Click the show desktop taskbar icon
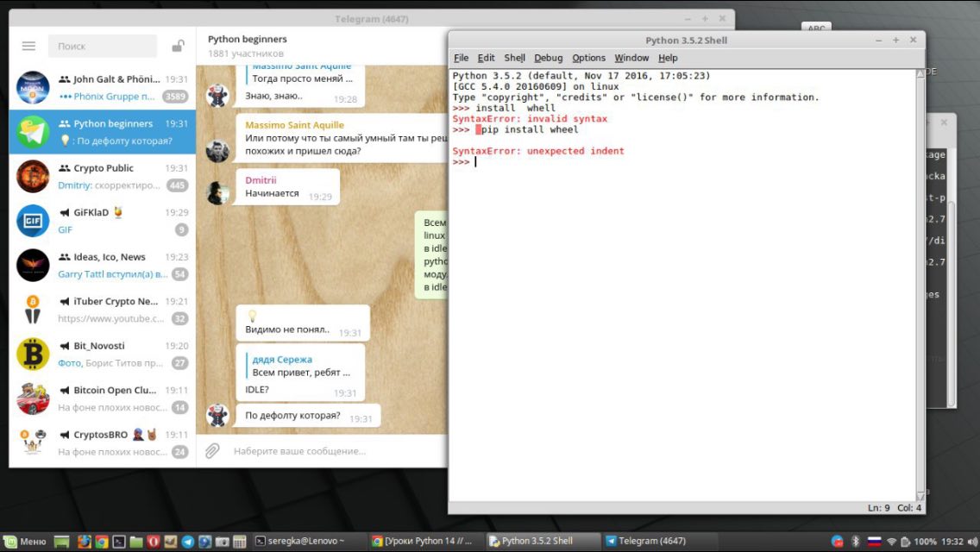 [61, 542]
